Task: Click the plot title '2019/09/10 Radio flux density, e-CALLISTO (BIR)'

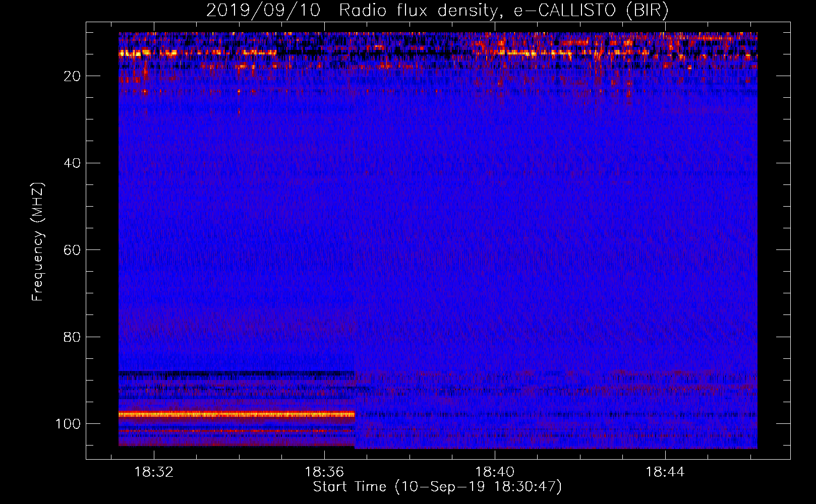Action: (x=437, y=10)
